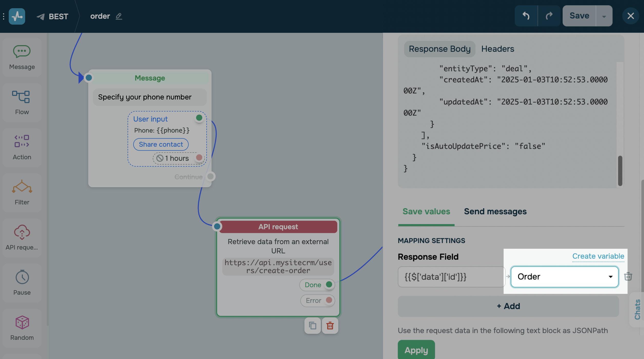Click the Response Field JSONPath input

click(451, 277)
